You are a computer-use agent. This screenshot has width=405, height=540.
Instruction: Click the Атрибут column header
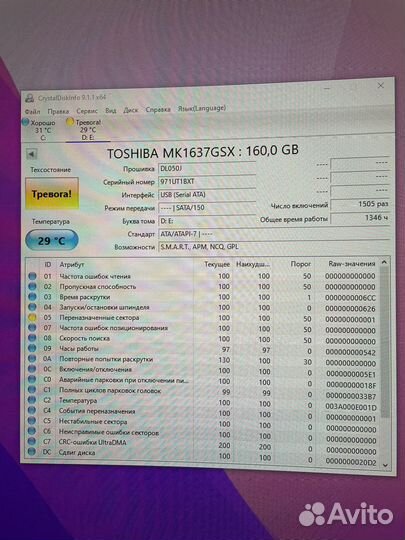coord(72,264)
